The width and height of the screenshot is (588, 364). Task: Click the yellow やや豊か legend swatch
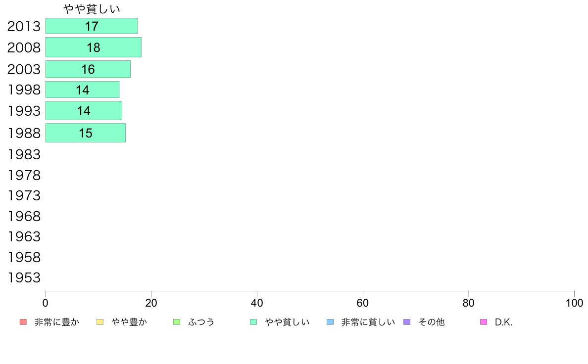100,322
